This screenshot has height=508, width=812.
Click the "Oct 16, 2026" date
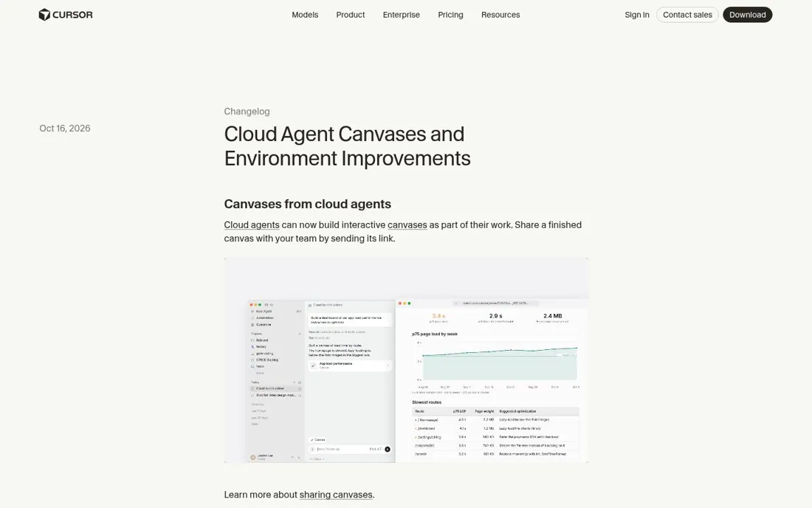pyautogui.click(x=65, y=128)
